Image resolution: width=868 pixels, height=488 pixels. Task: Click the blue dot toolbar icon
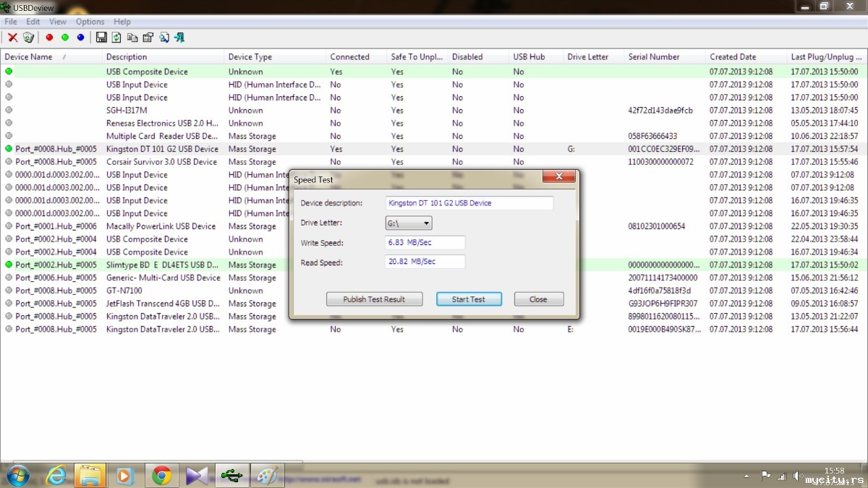[x=80, y=38]
